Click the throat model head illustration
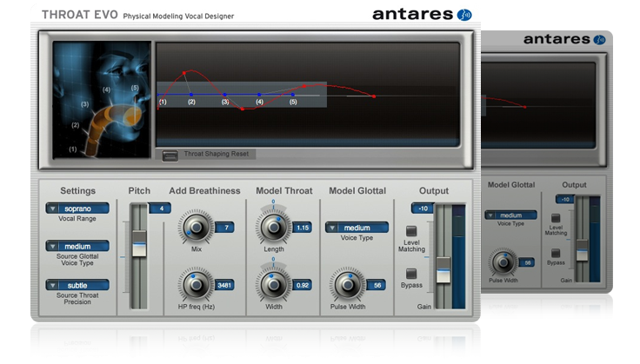Viewport: 640px width, 364px height. pos(102,99)
